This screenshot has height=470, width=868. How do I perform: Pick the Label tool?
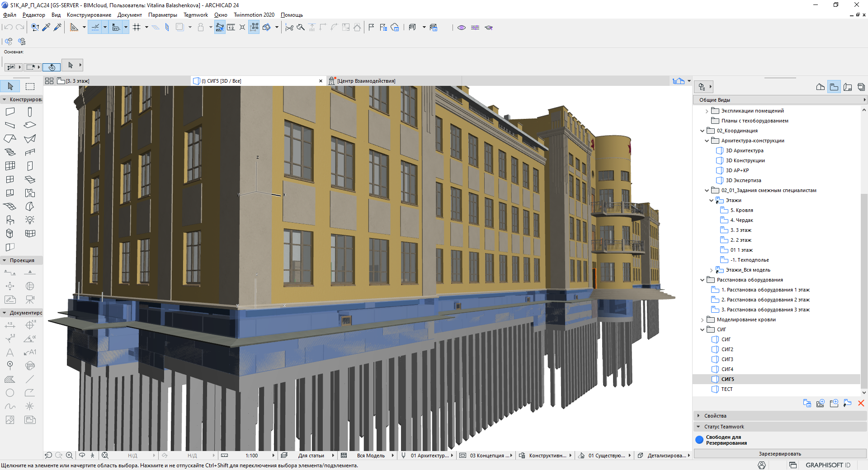(x=30, y=352)
